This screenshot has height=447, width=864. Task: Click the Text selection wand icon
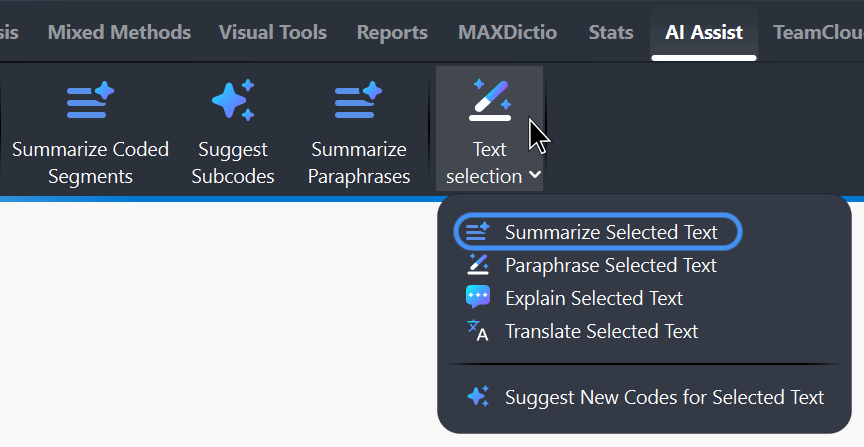[x=490, y=100]
